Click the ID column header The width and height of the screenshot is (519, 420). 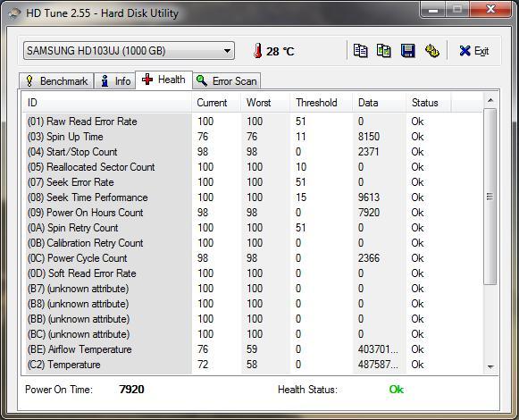pyautogui.click(x=107, y=103)
